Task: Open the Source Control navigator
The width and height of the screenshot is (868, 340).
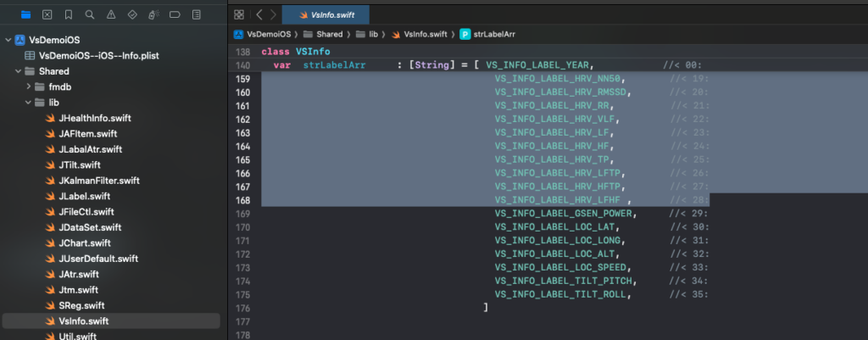Action: click(x=47, y=15)
